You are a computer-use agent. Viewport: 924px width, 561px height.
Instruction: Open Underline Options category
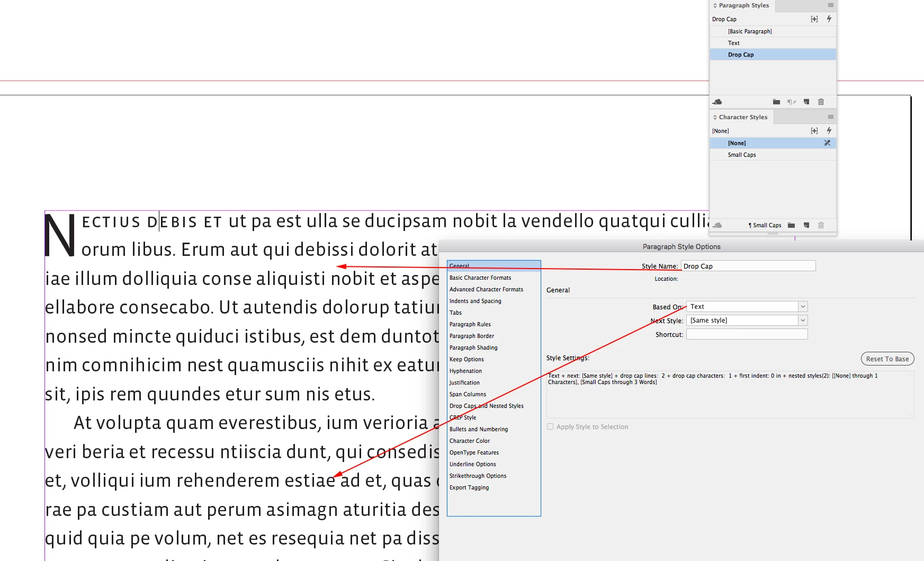click(494, 464)
